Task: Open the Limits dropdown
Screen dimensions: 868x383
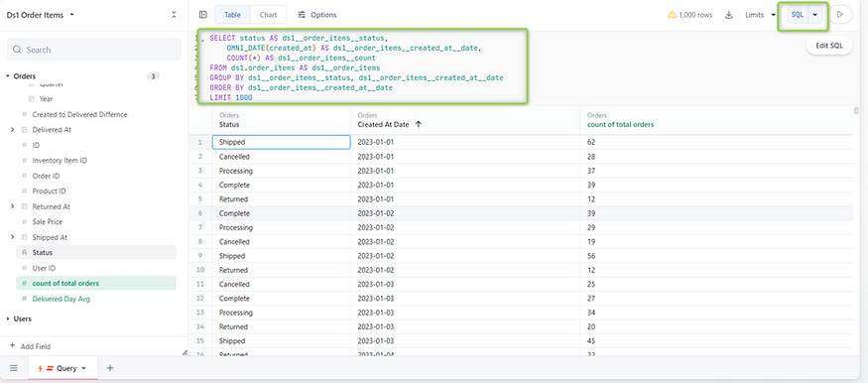Action: tap(760, 15)
